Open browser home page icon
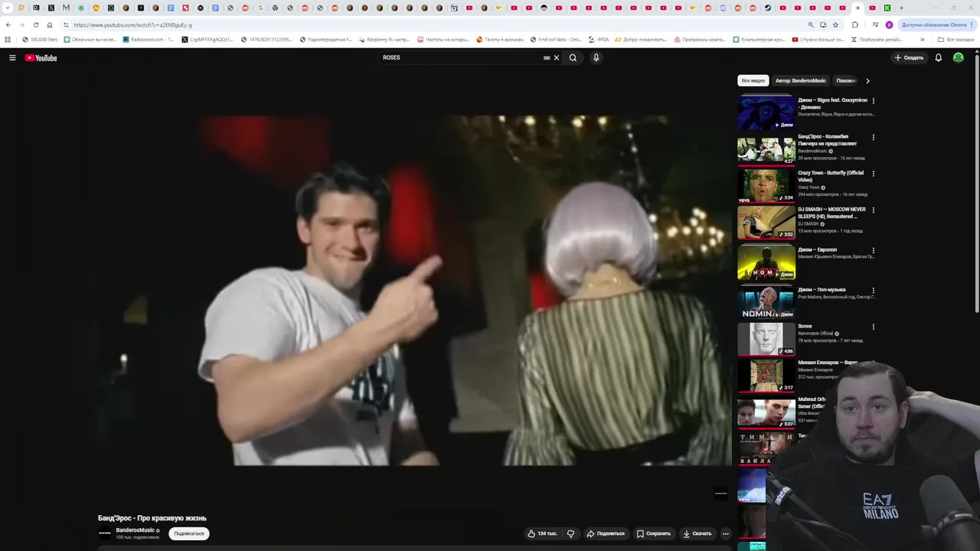 coord(50,24)
